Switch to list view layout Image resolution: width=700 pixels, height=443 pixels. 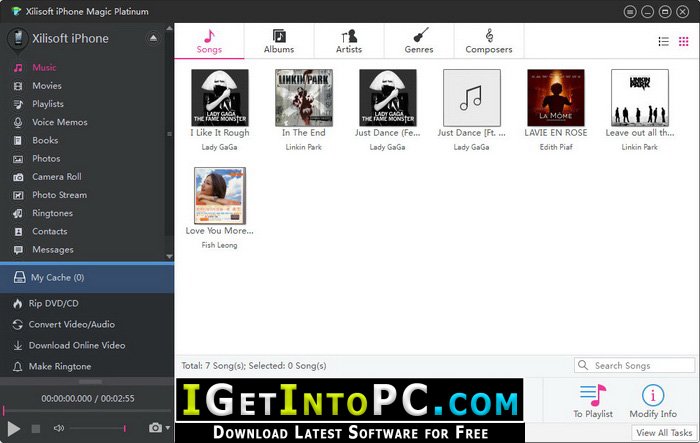[x=663, y=42]
